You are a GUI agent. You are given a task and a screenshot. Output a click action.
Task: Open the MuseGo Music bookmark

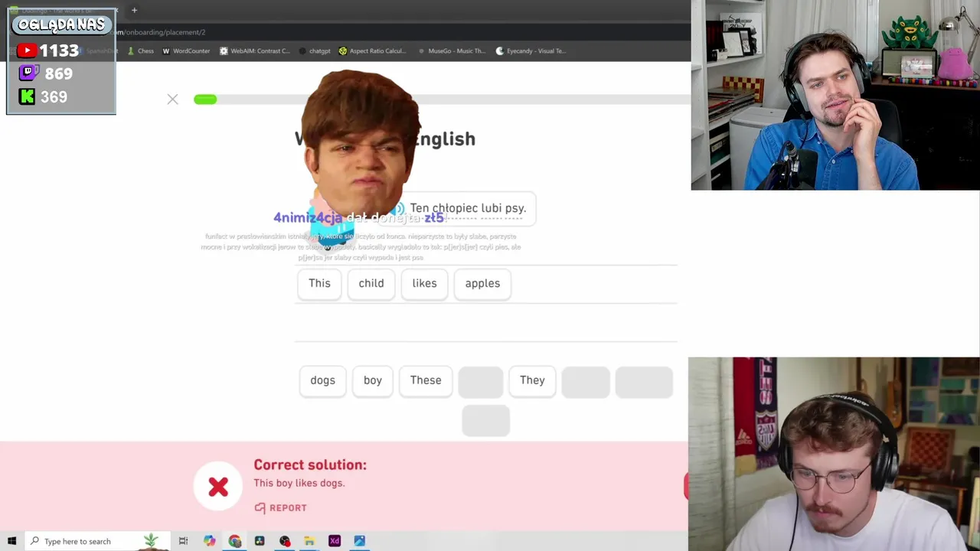452,51
